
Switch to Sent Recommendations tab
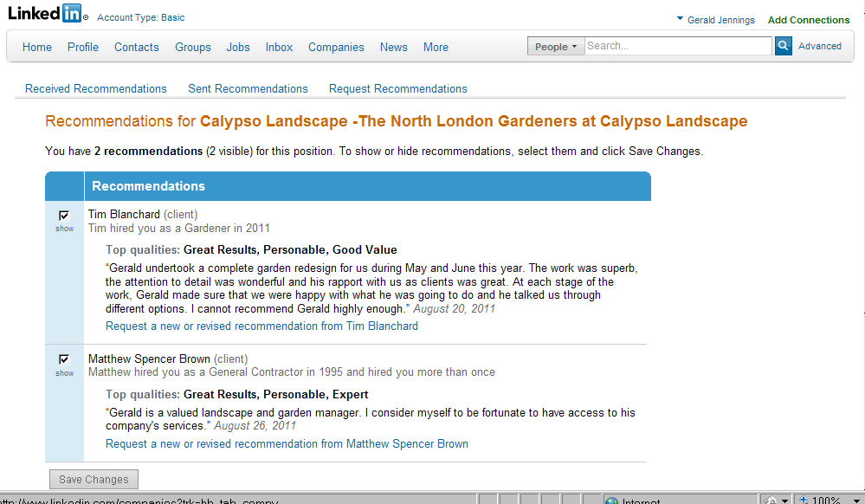click(x=248, y=88)
